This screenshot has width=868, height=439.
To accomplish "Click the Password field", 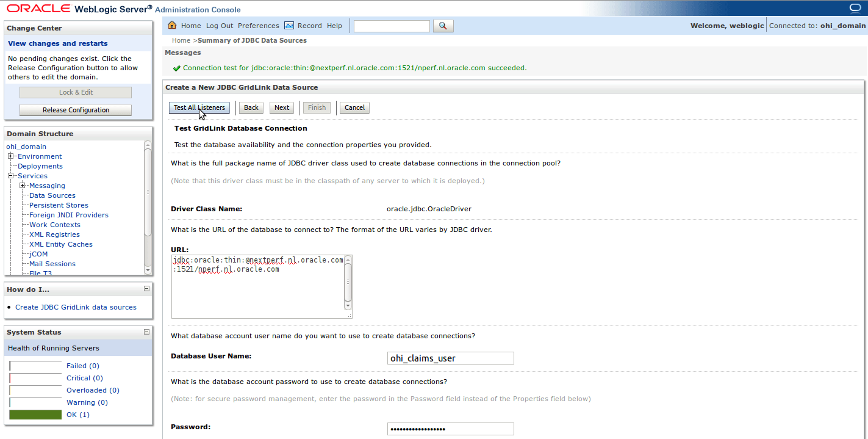I will (451, 429).
